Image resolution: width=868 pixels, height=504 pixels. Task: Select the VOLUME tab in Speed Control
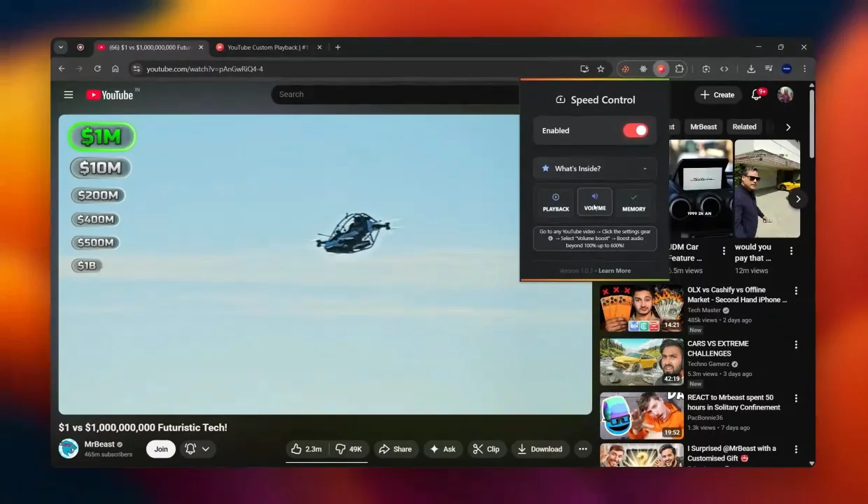(595, 202)
